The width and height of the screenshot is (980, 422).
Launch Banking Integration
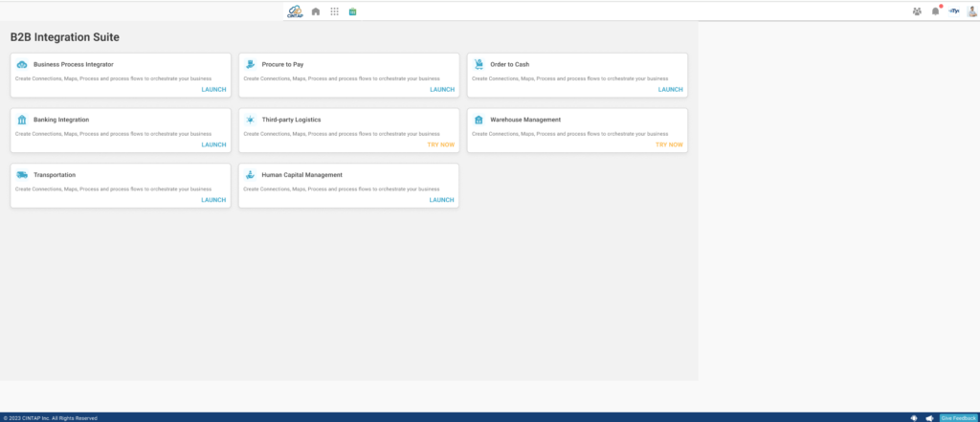pos(213,144)
